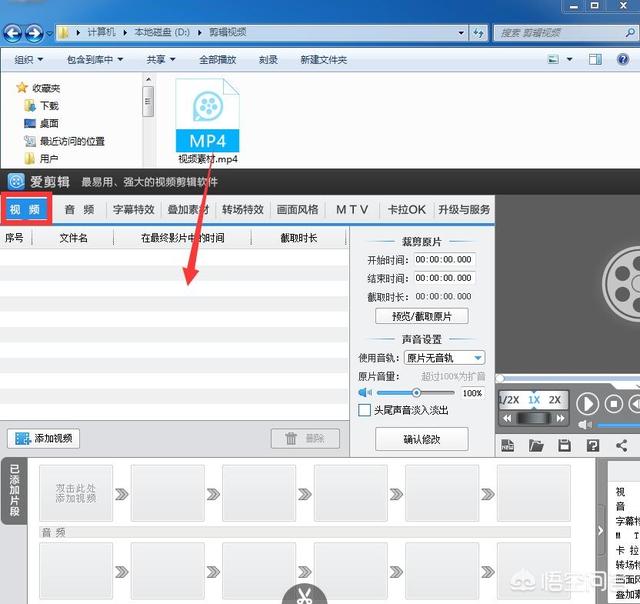Viewport: 640px width, 604px height.
Task: Click the 确认修改 button
Action: 422,439
